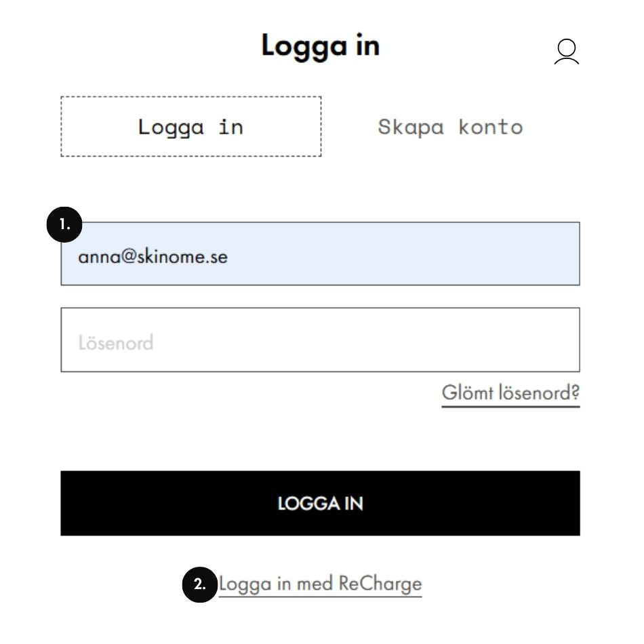Image resolution: width=644 pixels, height=644 pixels.
Task: Follow the Logga in med ReCharge link
Action: 320,584
